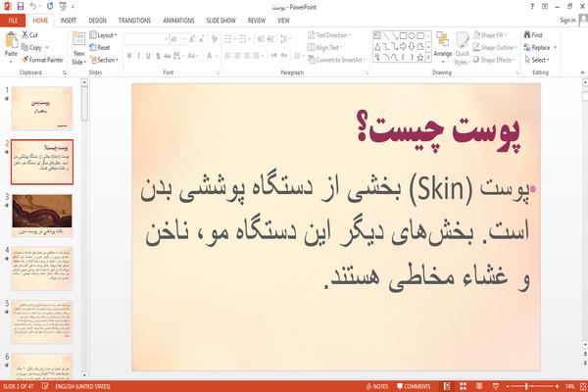588x392 pixels.
Task: Click zoom slider handle
Action: pos(526,386)
